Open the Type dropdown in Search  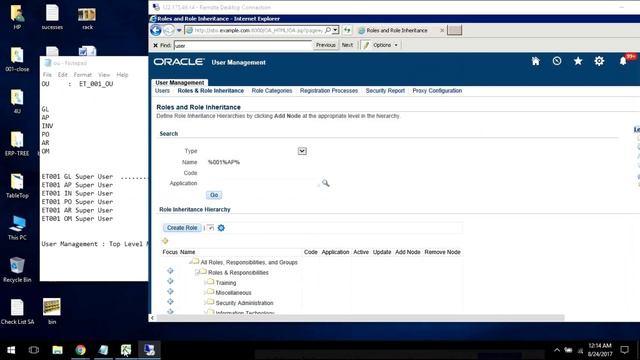click(x=302, y=151)
